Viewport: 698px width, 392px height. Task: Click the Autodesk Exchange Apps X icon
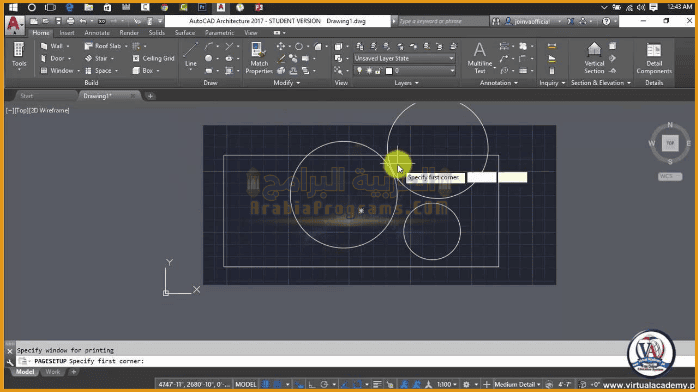pyautogui.click(x=570, y=21)
